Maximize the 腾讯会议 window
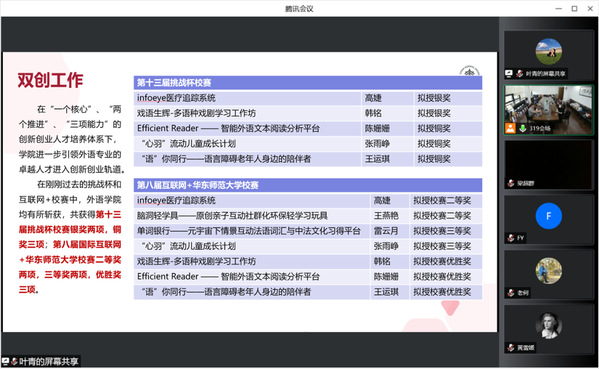The width and height of the screenshot is (599, 369). point(574,8)
